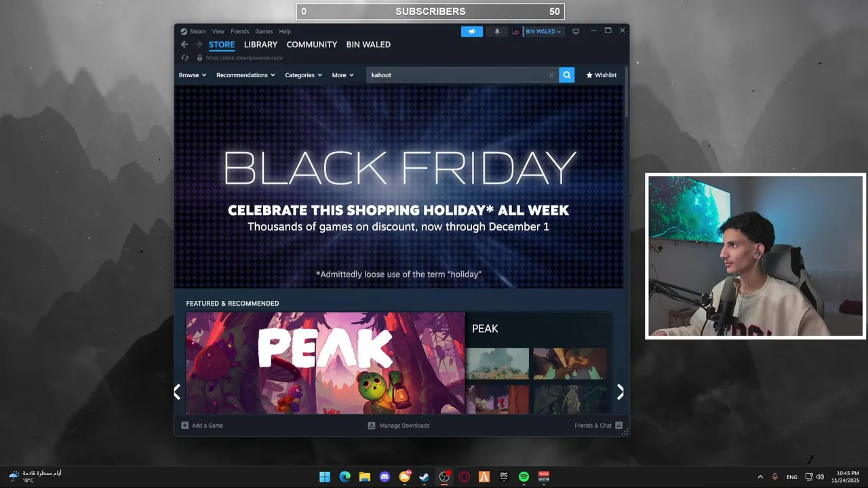Click the FEATURED & RECOMMENDED heading
Image resolution: width=868 pixels, height=488 pixels.
pyautogui.click(x=233, y=304)
